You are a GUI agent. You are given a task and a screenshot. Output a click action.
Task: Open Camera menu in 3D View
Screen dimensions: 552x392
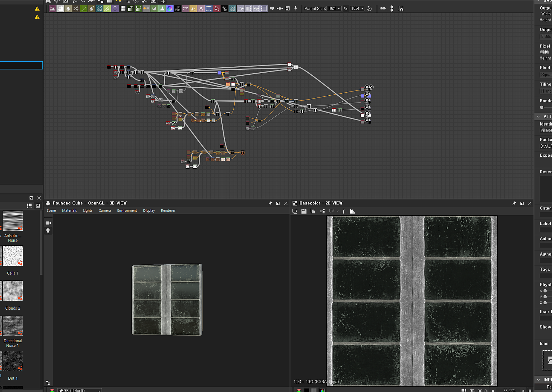[105, 210]
